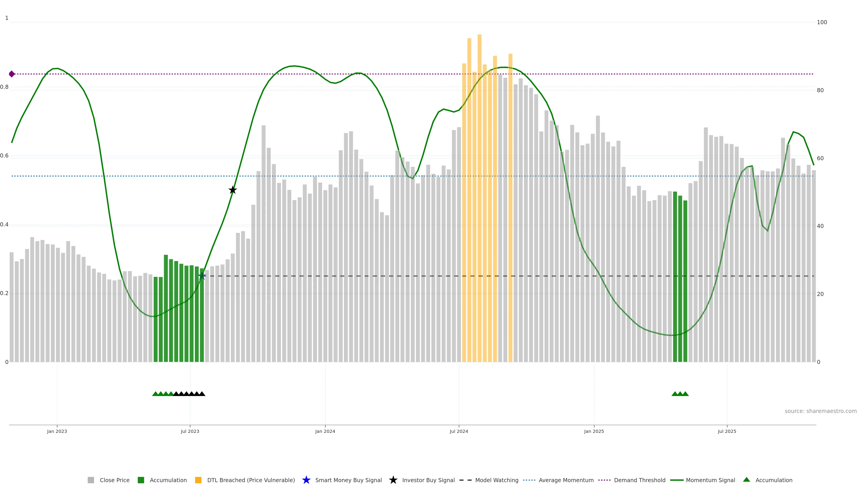Screen dimensions: 868x488
Task: Click the orange DTL Breached legend swatch
Action: point(198,480)
